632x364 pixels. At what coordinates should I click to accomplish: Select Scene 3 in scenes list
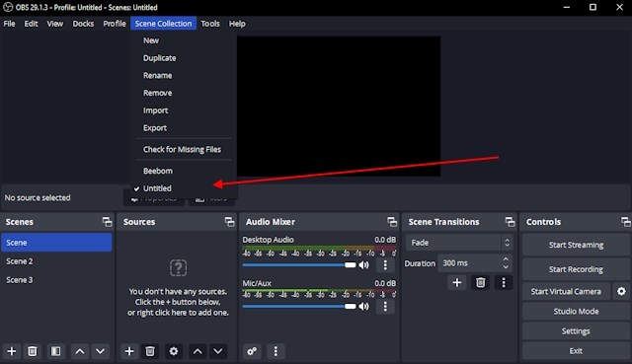[56, 280]
